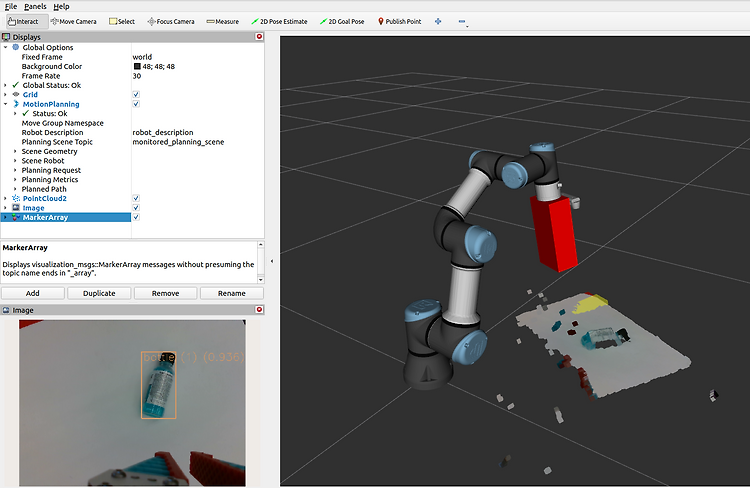750x488 pixels.
Task: Click the Global Status green checkmark
Action: pyautogui.click(x=16, y=85)
